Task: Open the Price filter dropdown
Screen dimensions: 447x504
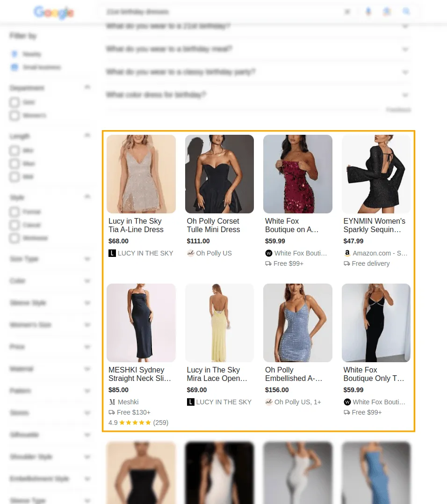Action: pyautogui.click(x=87, y=347)
